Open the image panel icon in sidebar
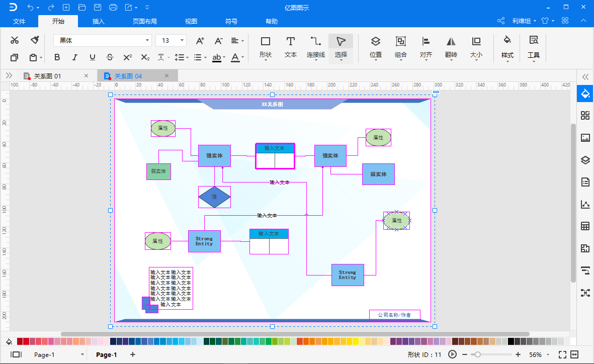This screenshot has width=594, height=364. 585,138
